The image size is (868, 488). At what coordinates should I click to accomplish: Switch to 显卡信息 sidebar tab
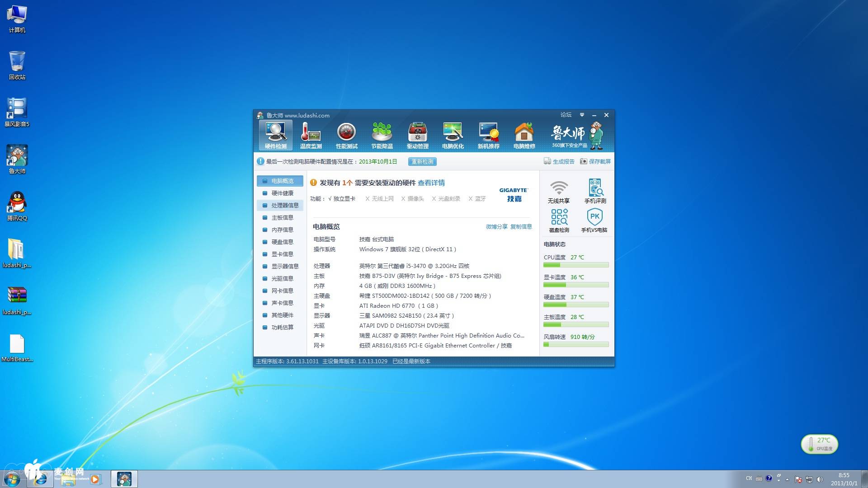coord(282,254)
